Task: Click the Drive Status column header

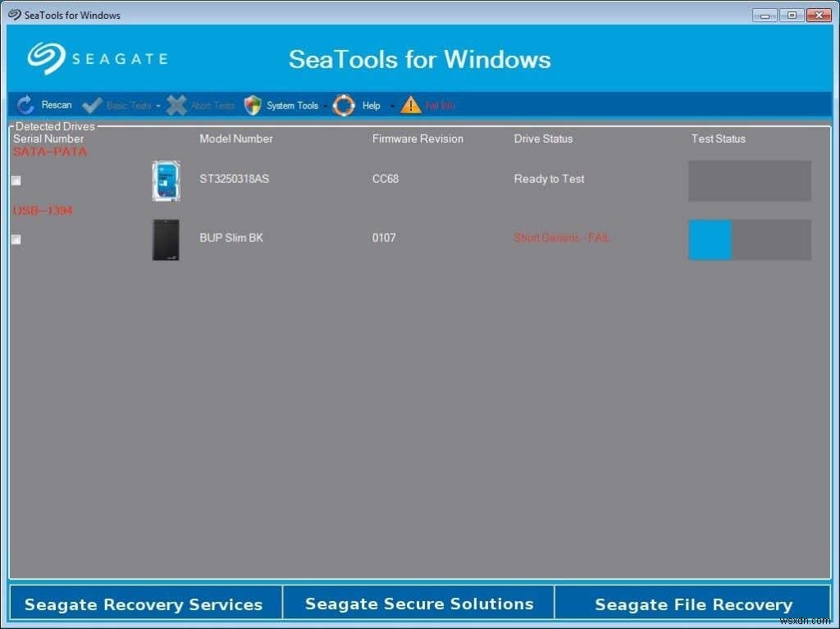Action: click(543, 139)
